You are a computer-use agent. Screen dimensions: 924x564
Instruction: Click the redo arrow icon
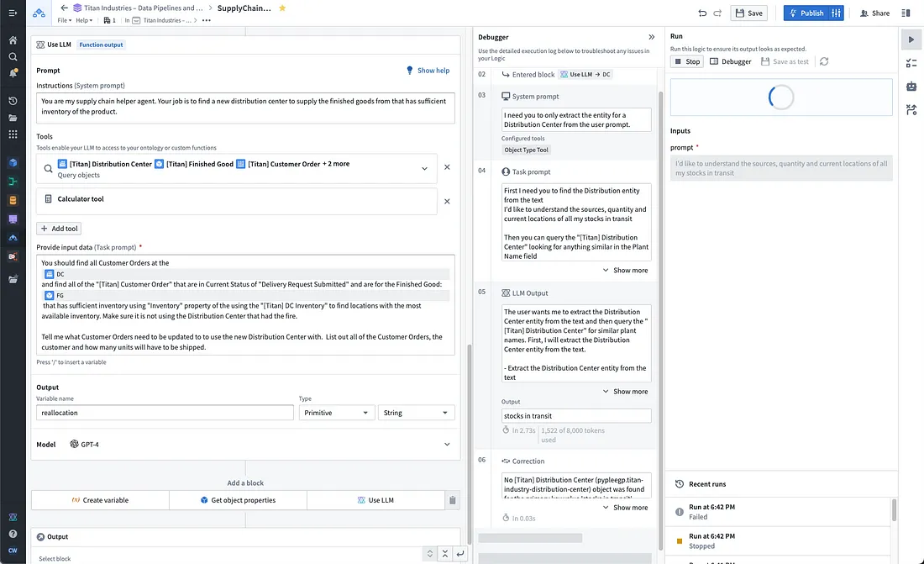pyautogui.click(x=717, y=13)
